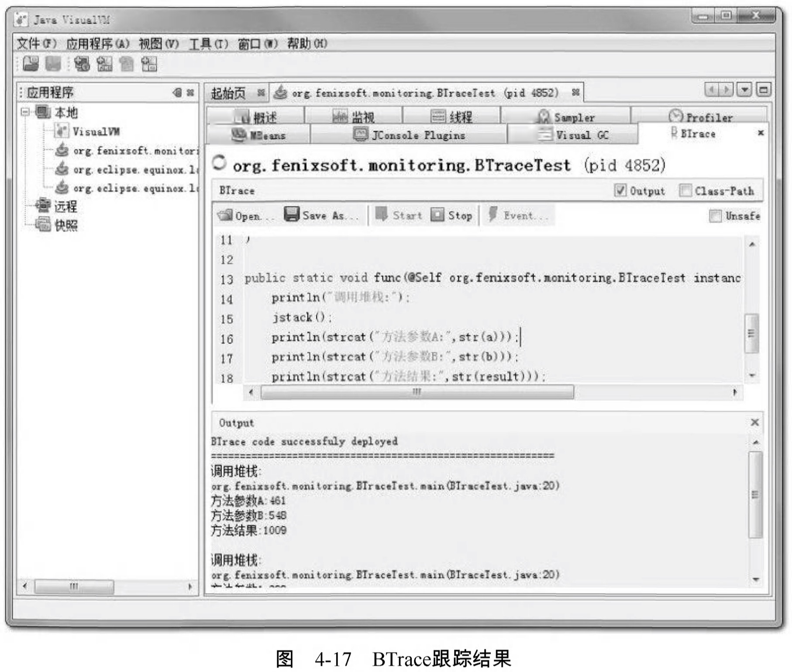Switch to the MBeans tab
This screenshot has height=672, width=792.
click(258, 135)
